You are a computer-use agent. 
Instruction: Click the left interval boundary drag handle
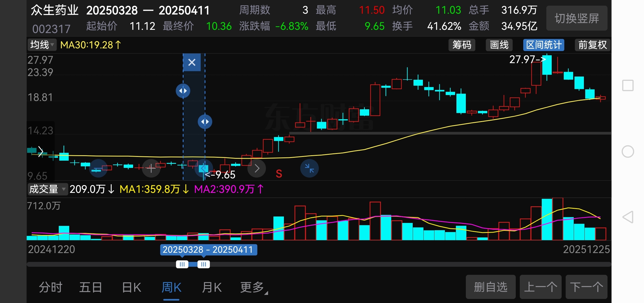click(183, 91)
